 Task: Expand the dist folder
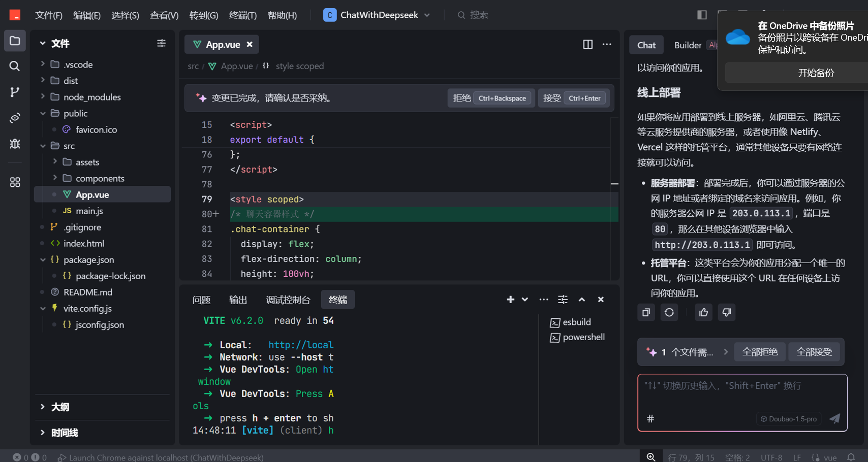pyautogui.click(x=43, y=80)
